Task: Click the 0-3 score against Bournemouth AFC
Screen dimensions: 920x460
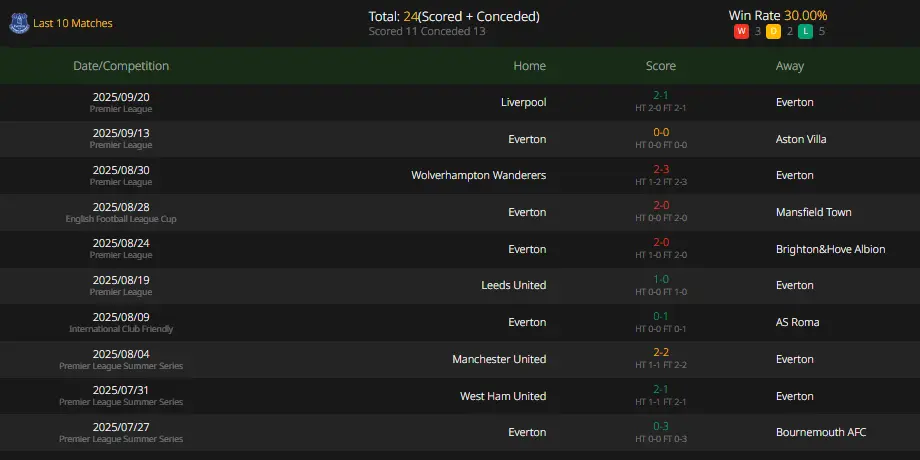Action: tap(661, 426)
